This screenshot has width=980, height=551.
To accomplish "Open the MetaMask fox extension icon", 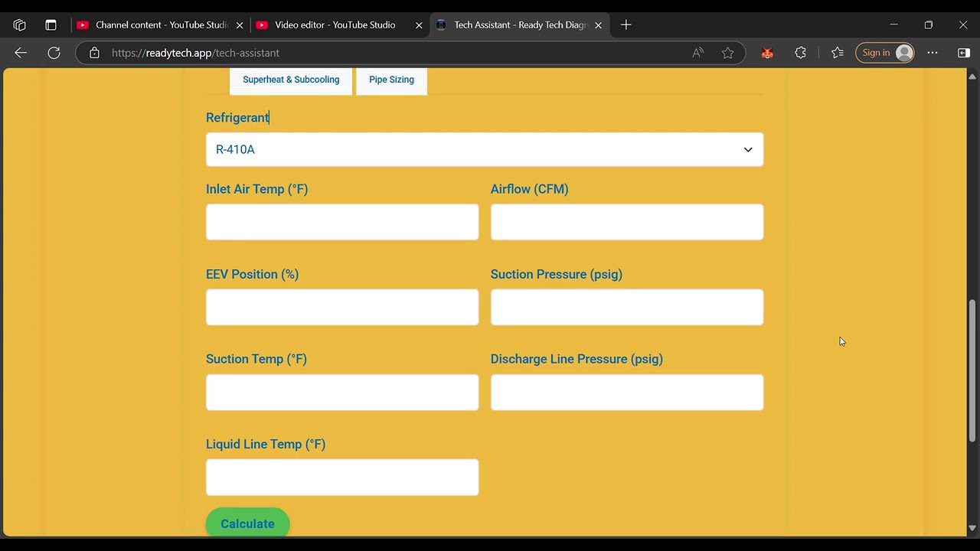I will [x=767, y=53].
